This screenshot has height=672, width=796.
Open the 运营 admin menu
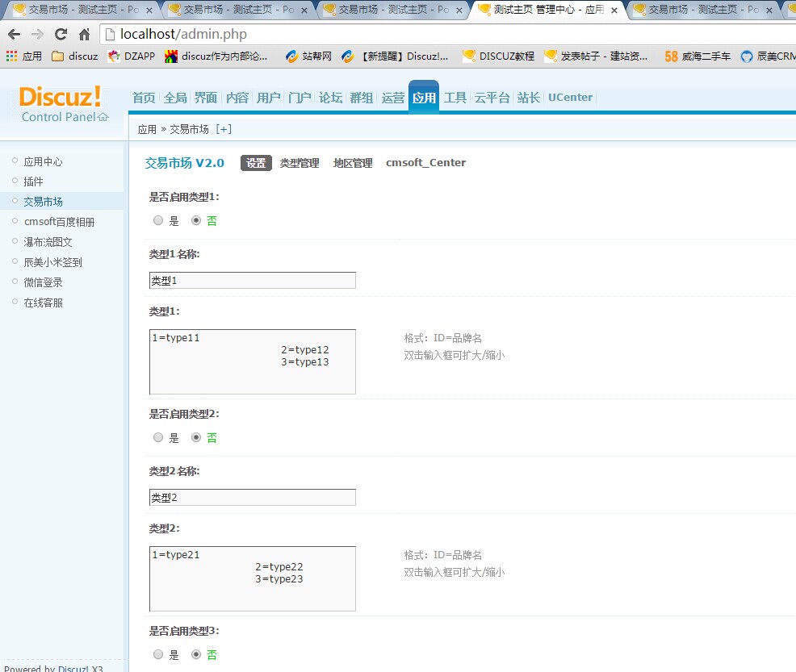pyautogui.click(x=393, y=98)
